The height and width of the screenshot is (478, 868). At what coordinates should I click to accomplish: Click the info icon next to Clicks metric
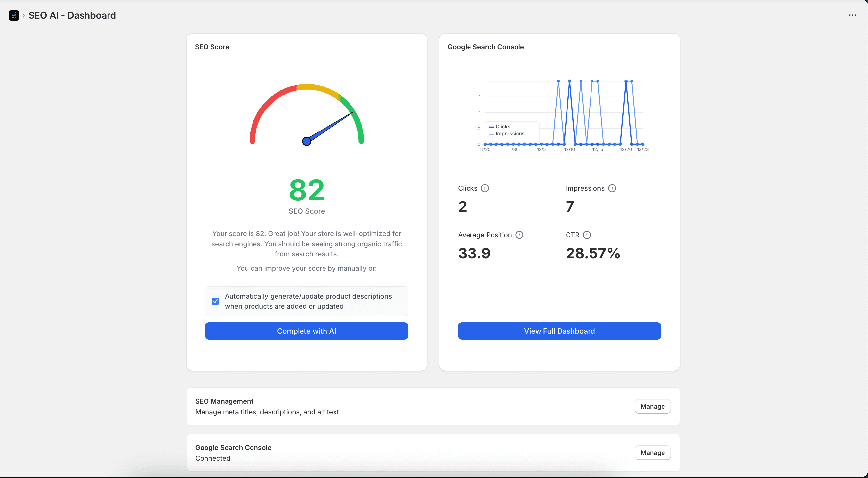pyautogui.click(x=485, y=188)
